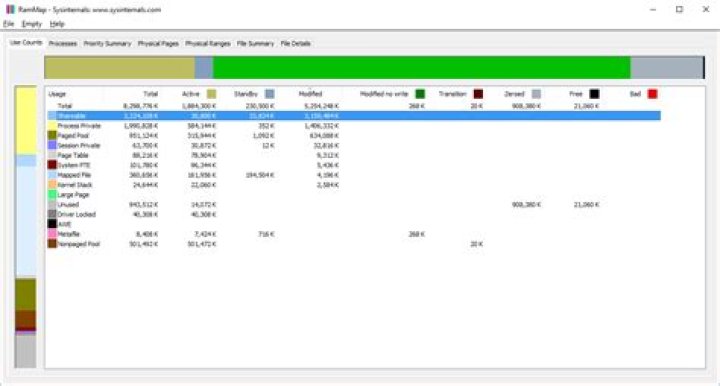The height and width of the screenshot is (386, 720).
Task: Click the Active column color swatch
Action: (x=211, y=94)
